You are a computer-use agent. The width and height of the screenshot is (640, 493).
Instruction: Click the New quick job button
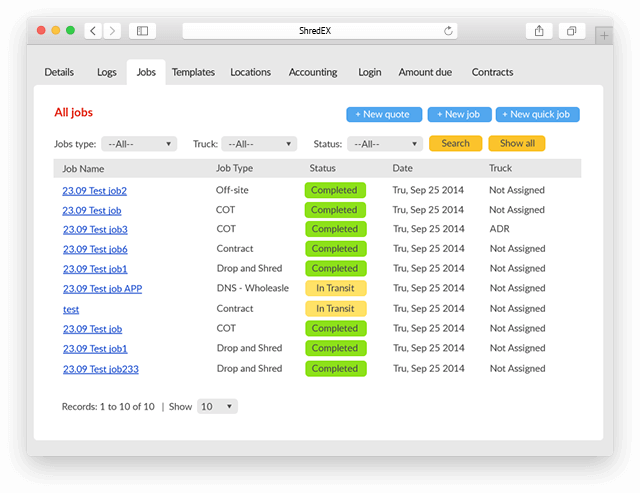(538, 115)
